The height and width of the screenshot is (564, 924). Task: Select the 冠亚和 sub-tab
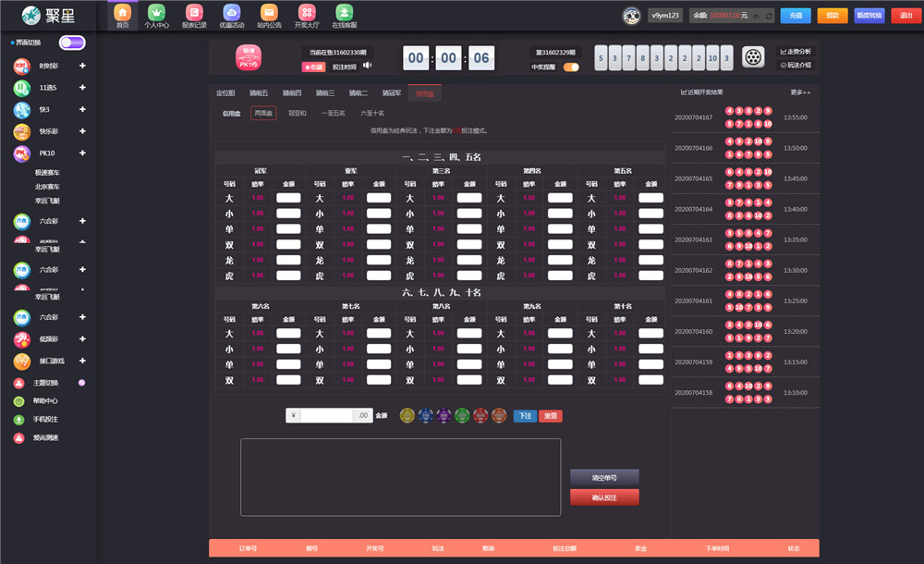coord(297,114)
